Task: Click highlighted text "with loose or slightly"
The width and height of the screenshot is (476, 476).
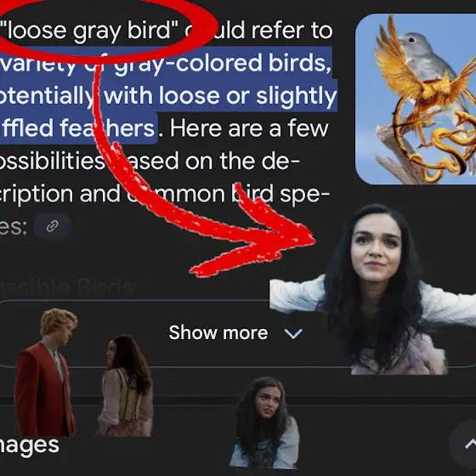Action: pos(220,95)
